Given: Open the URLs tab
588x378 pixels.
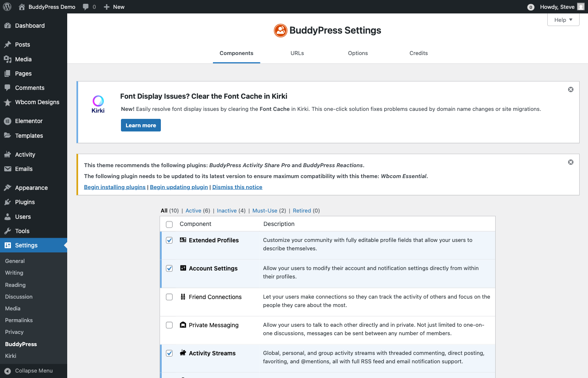Looking at the screenshot, I should (297, 53).
